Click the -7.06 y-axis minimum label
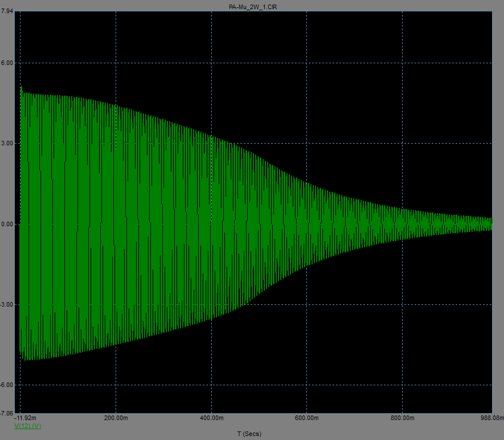The width and height of the screenshot is (504, 440). point(7,413)
